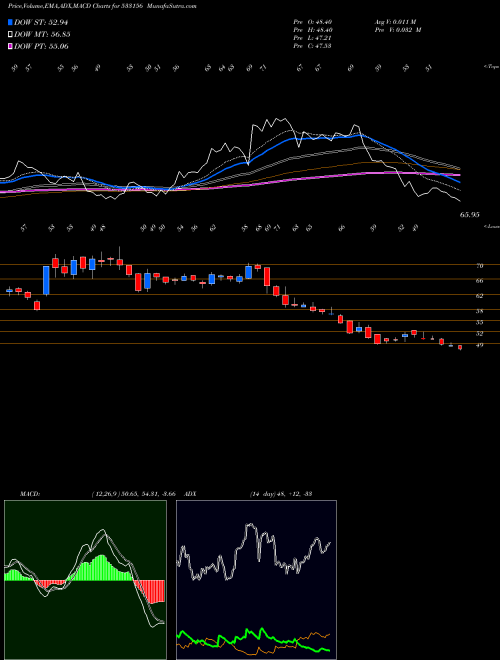Click the Avg V: 0.011 M value
500x660 pixels.
pyautogui.click(x=397, y=22)
